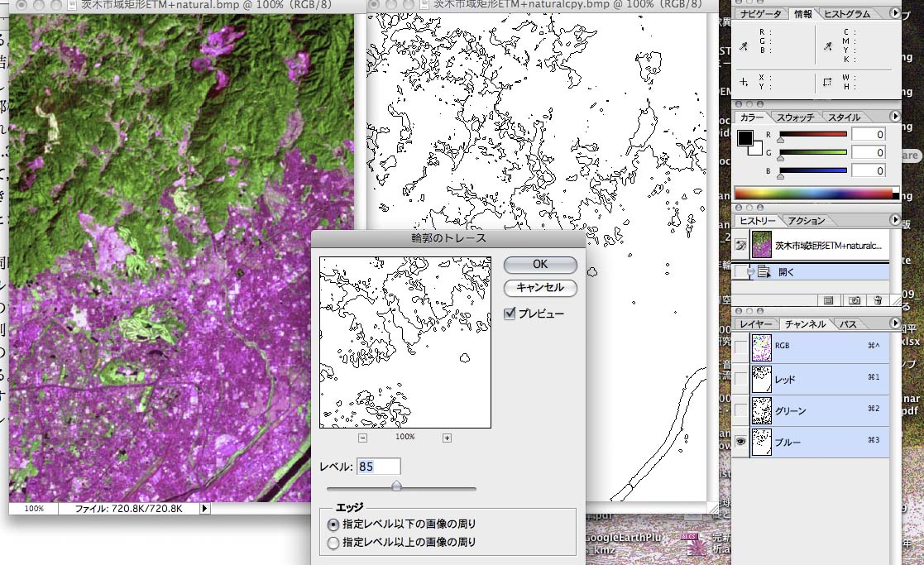The image size is (924, 565).
Task: Toggle visibility of the ブルー channel
Action: click(x=740, y=441)
